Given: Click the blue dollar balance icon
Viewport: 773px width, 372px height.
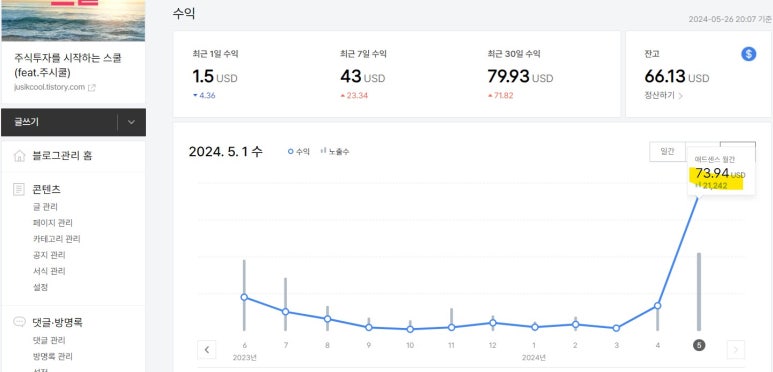Looking at the screenshot, I should click(748, 54).
